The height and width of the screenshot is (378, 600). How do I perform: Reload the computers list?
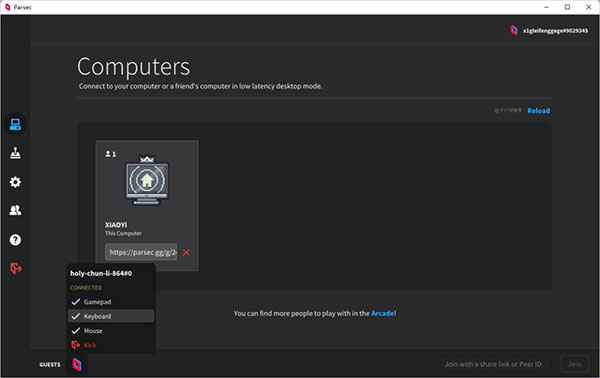(x=538, y=111)
